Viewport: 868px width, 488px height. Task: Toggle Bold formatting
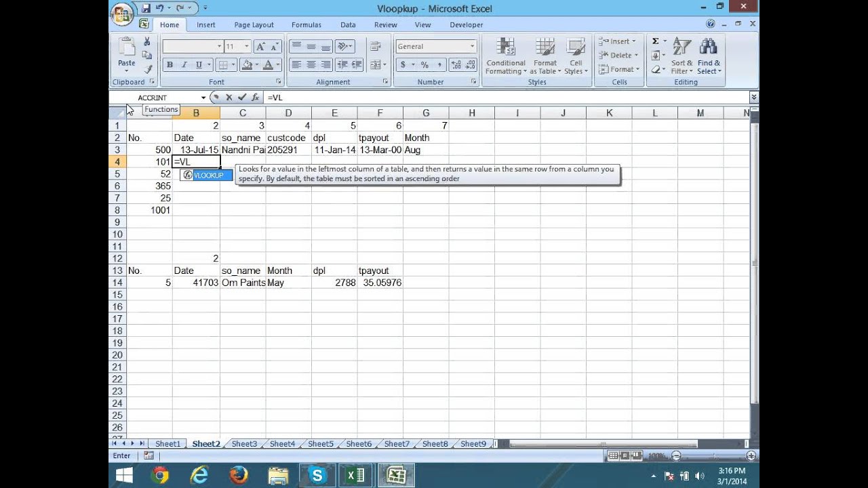[x=170, y=65]
